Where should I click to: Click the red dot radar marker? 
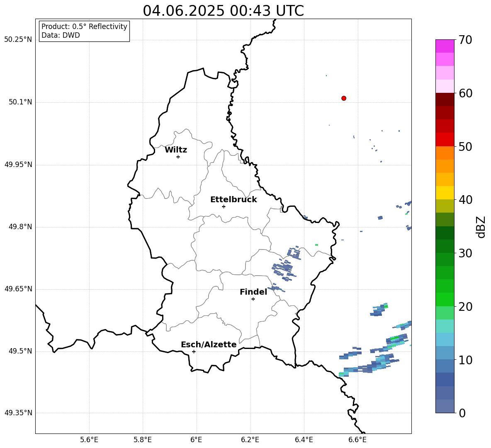[x=344, y=98]
